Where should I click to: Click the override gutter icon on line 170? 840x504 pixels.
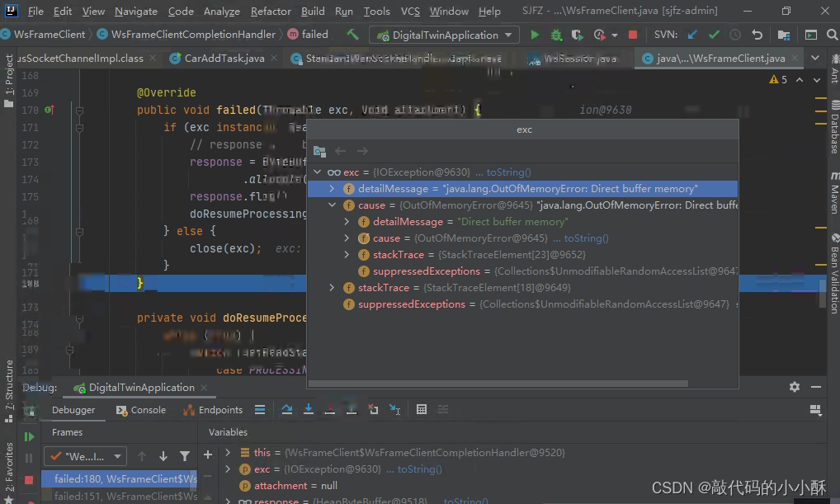click(50, 110)
